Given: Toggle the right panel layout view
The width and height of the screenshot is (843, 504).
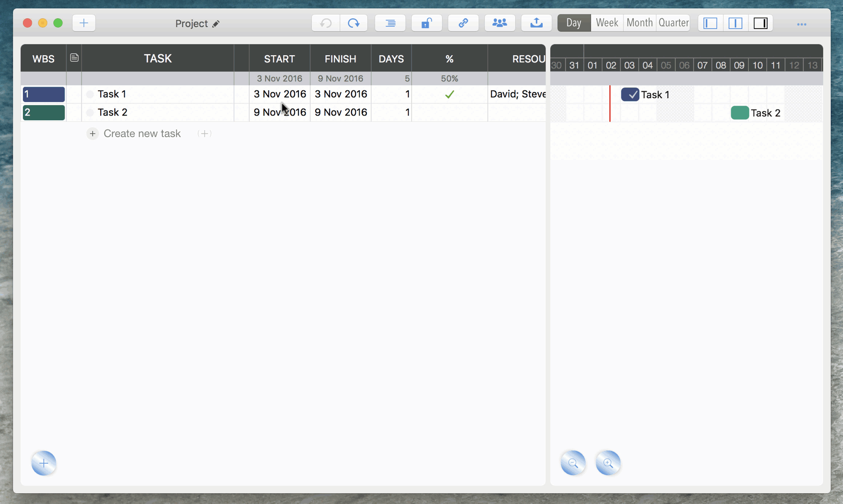Looking at the screenshot, I should (x=761, y=23).
